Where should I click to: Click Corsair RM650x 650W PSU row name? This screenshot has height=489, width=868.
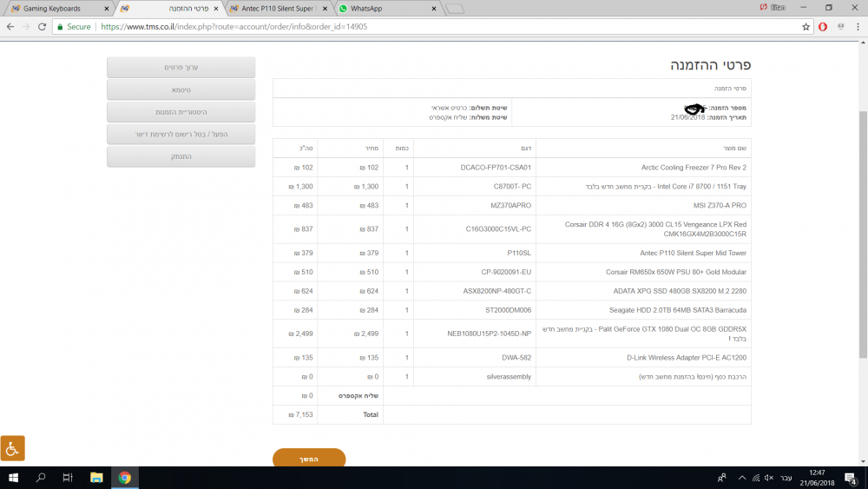point(676,272)
